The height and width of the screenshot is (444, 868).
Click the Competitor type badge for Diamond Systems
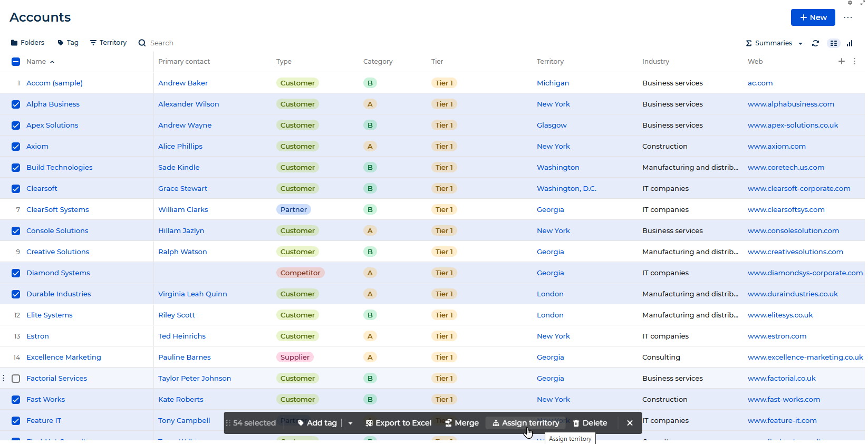point(300,273)
